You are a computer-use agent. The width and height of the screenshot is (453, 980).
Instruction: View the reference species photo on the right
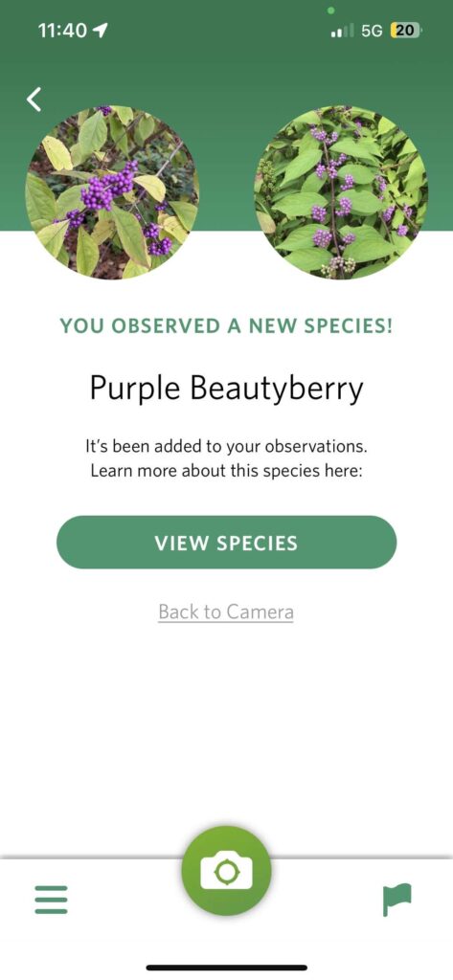pos(341,191)
